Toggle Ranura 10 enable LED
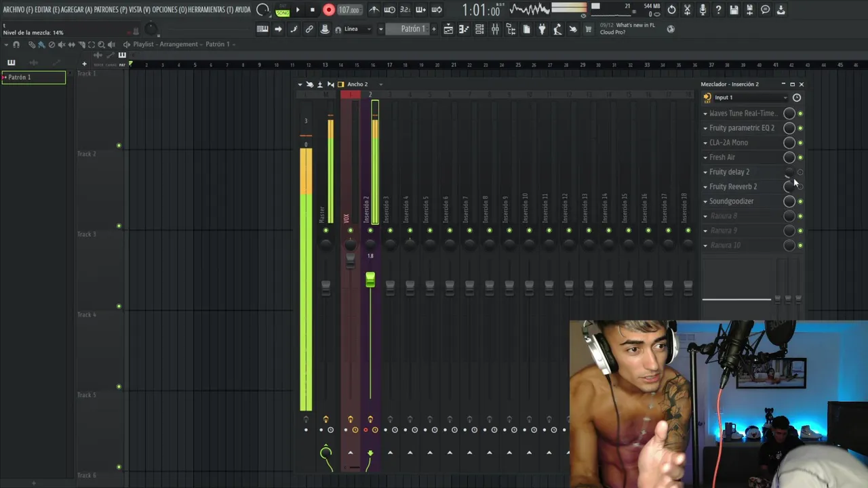 click(x=800, y=245)
